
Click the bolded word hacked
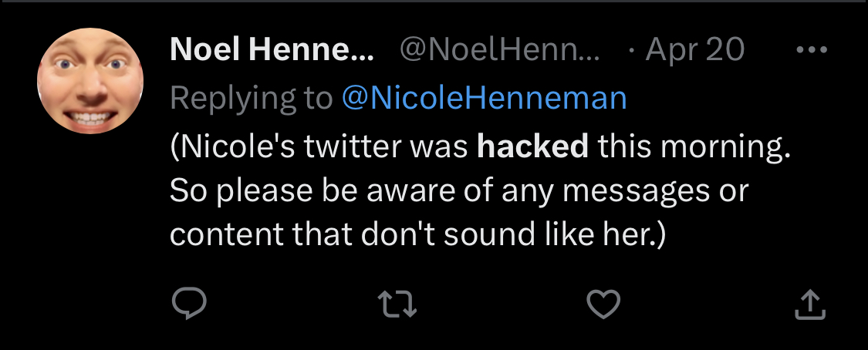pyautogui.click(x=532, y=147)
